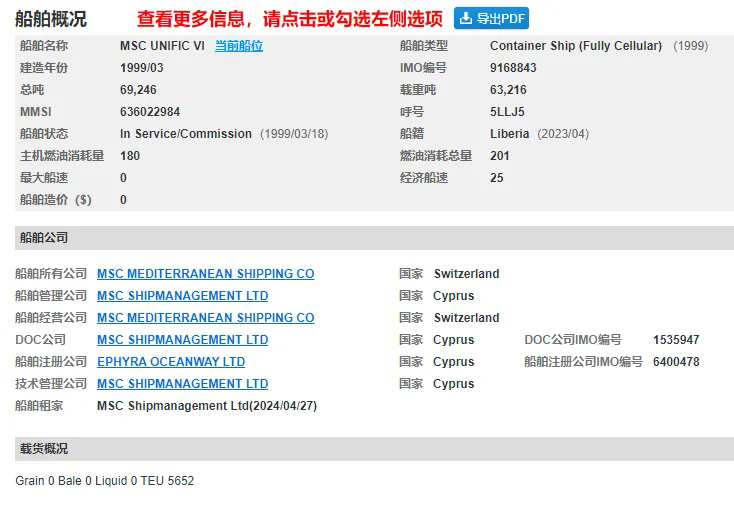This screenshot has height=507, width=734.
Task: Select status date (1999/03/18)
Action: (x=294, y=134)
